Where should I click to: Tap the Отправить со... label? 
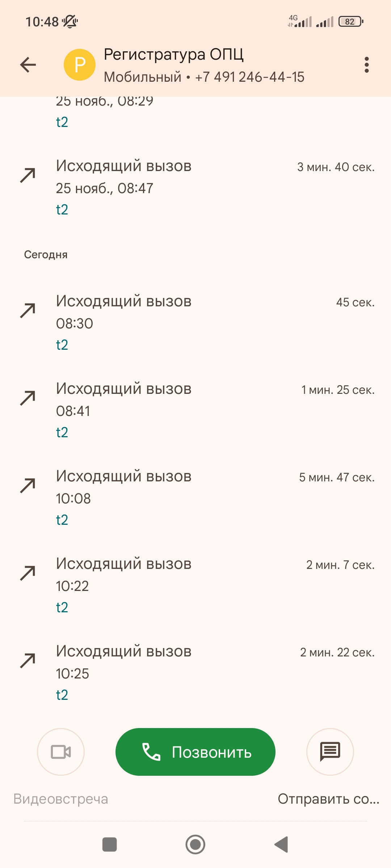click(328, 799)
